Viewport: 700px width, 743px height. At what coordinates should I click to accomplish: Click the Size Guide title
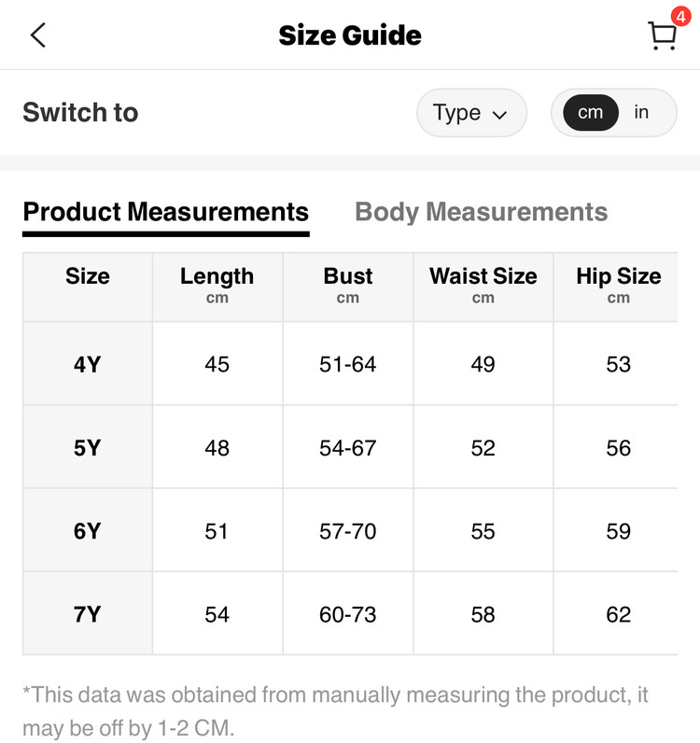tap(350, 35)
